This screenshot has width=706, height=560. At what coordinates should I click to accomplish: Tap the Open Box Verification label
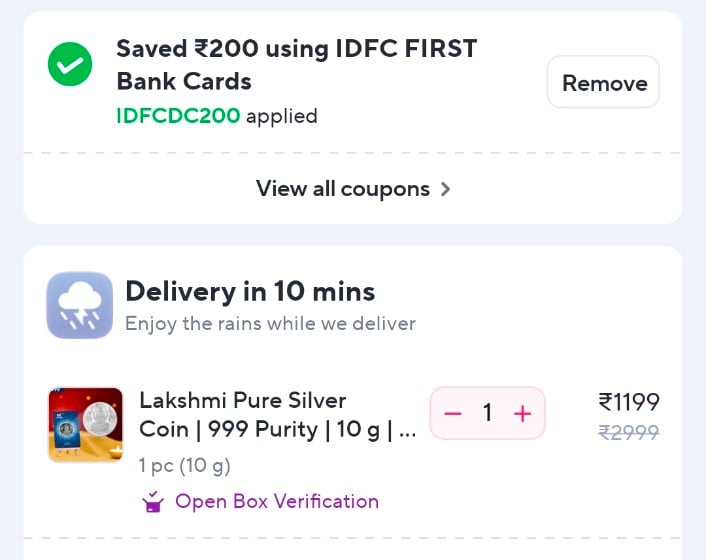point(276,501)
